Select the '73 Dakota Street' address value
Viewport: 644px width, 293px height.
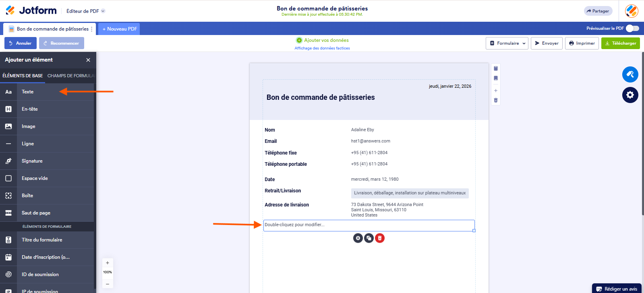coord(387,210)
